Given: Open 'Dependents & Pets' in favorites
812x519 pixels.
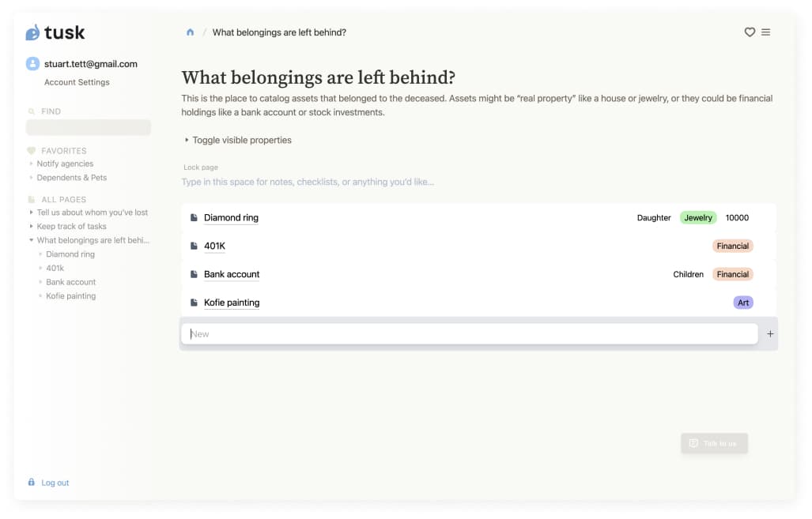Looking at the screenshot, I should pos(71,178).
